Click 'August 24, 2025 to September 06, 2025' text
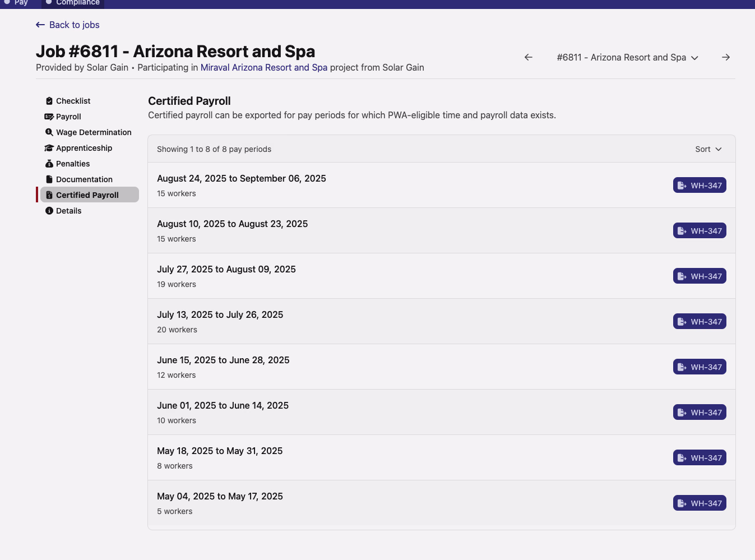Image resolution: width=755 pixels, height=560 pixels. pyautogui.click(x=242, y=178)
